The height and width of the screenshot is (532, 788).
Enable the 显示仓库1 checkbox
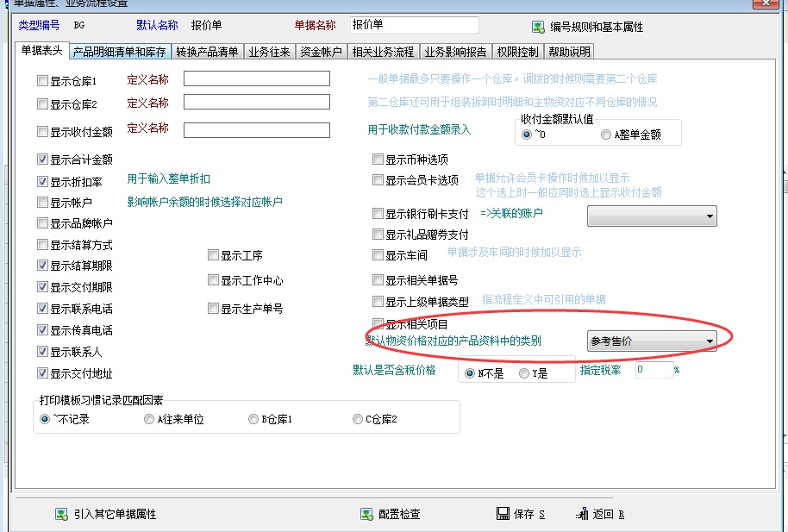[x=42, y=81]
